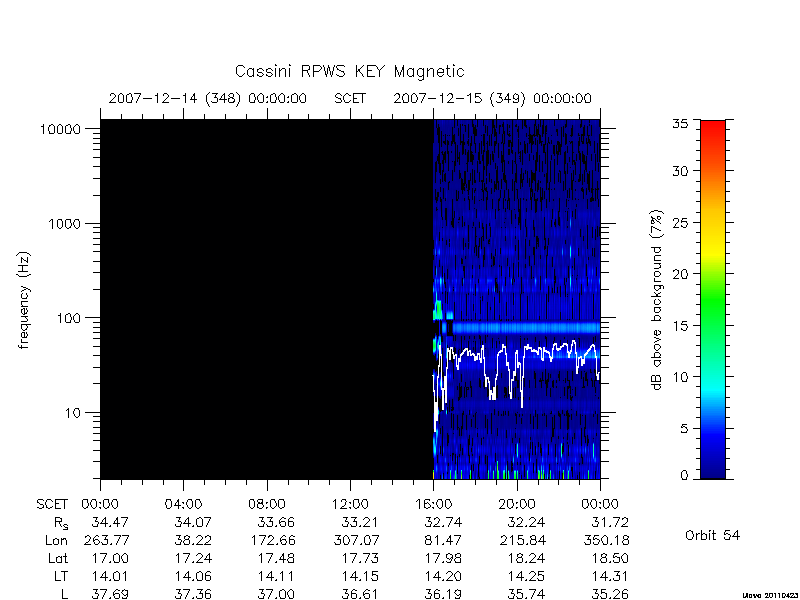Click the LT row label

[61, 576]
